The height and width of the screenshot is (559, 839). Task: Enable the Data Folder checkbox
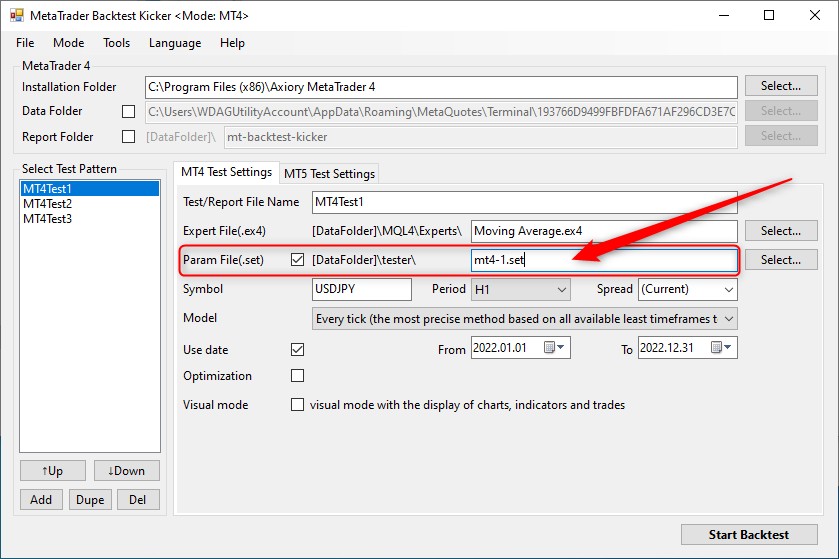point(128,111)
